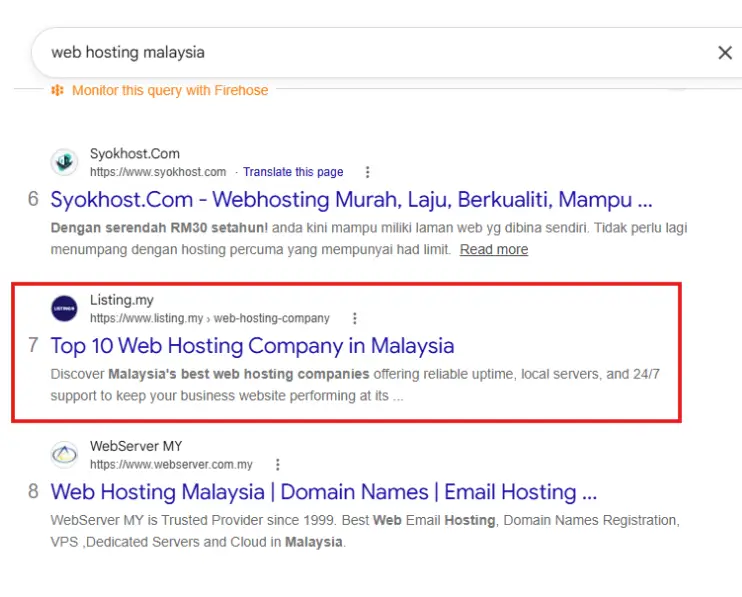Click the 'Syokhost.Com' site name
Viewport: 742px width, 597px height.
click(x=135, y=154)
